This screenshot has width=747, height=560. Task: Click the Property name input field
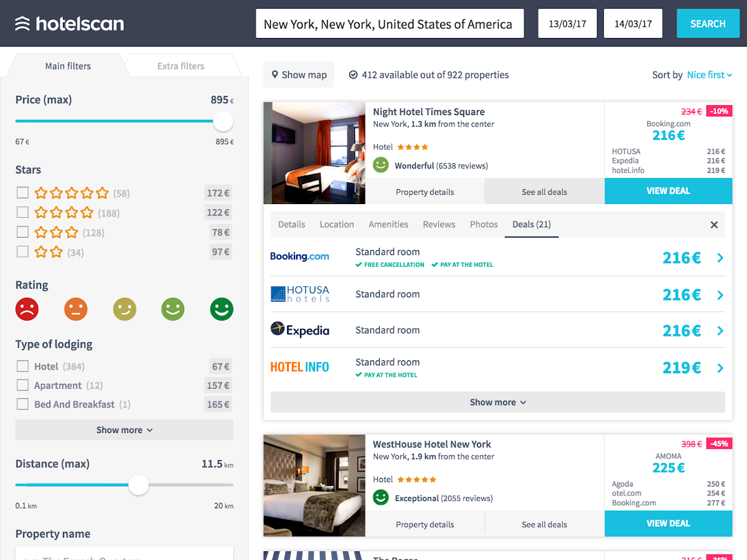(x=125, y=553)
